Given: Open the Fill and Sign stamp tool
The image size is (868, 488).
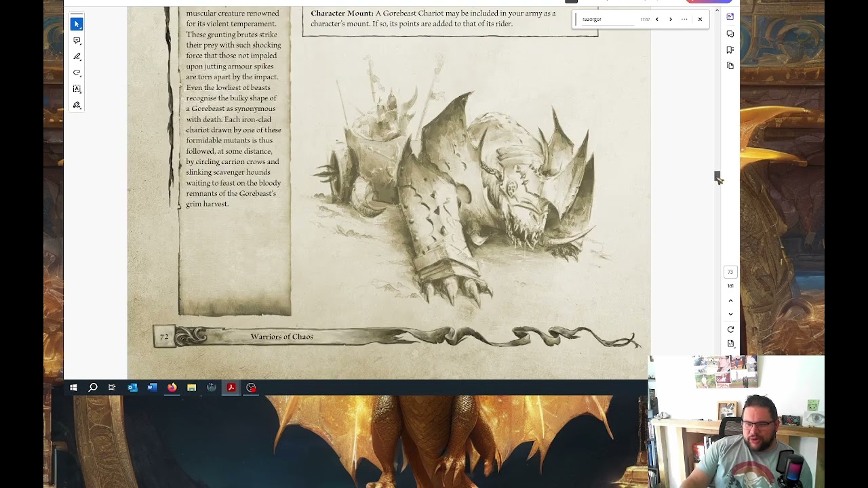Looking at the screenshot, I should [77, 105].
